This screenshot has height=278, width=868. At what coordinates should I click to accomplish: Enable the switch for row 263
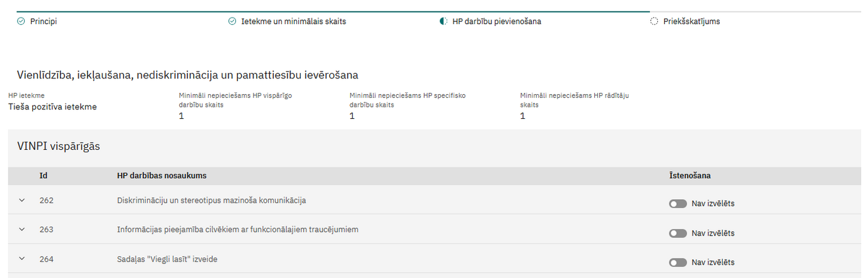point(678,233)
